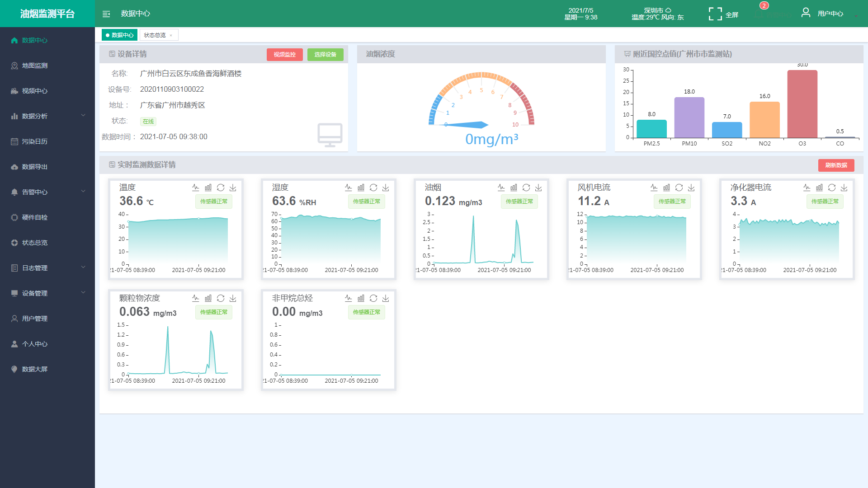Click the 选择设备 button

[325, 54]
